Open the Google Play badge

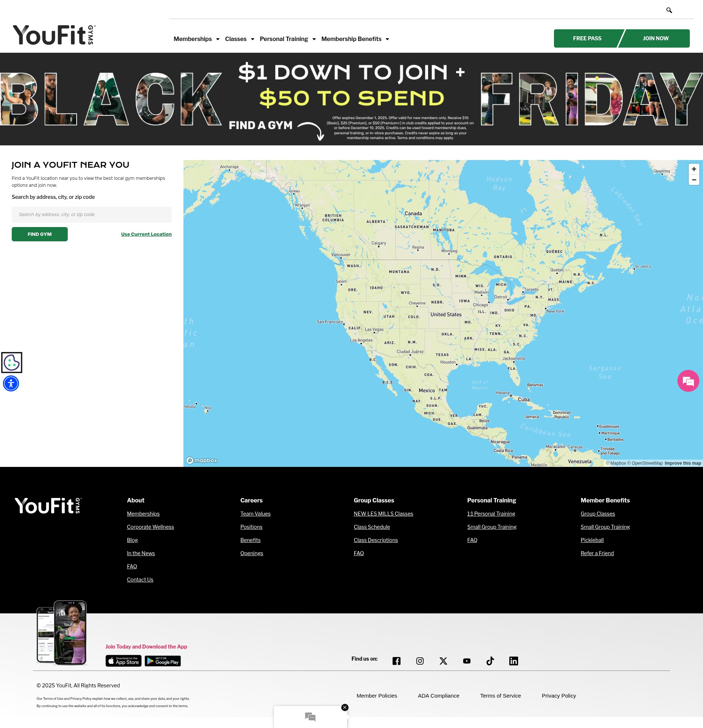coord(163,661)
